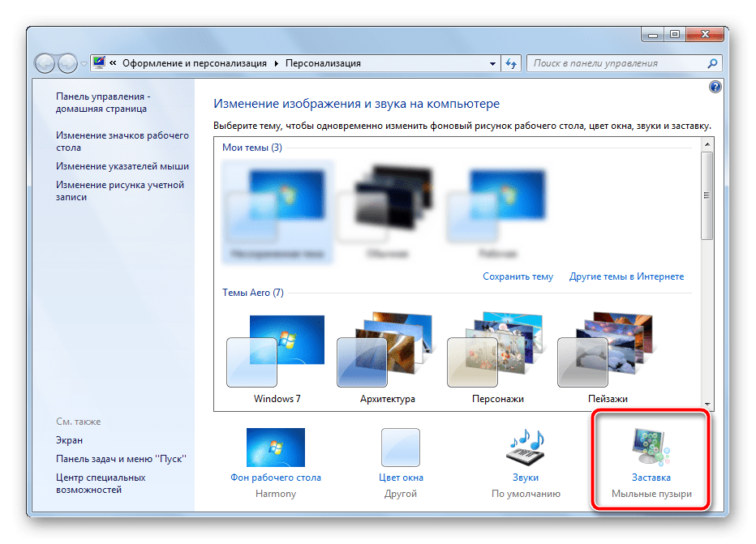
Task: Click 'Звуки' text link
Action: [526, 478]
